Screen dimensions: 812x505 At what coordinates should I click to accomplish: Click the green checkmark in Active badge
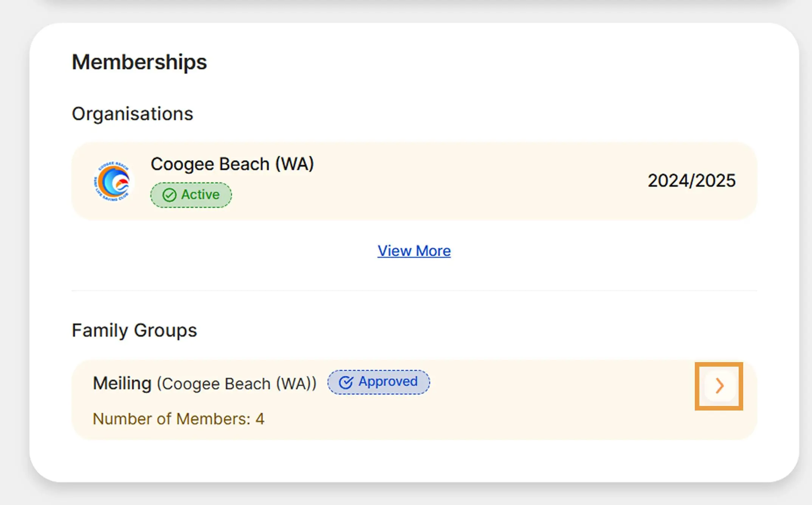pos(169,195)
